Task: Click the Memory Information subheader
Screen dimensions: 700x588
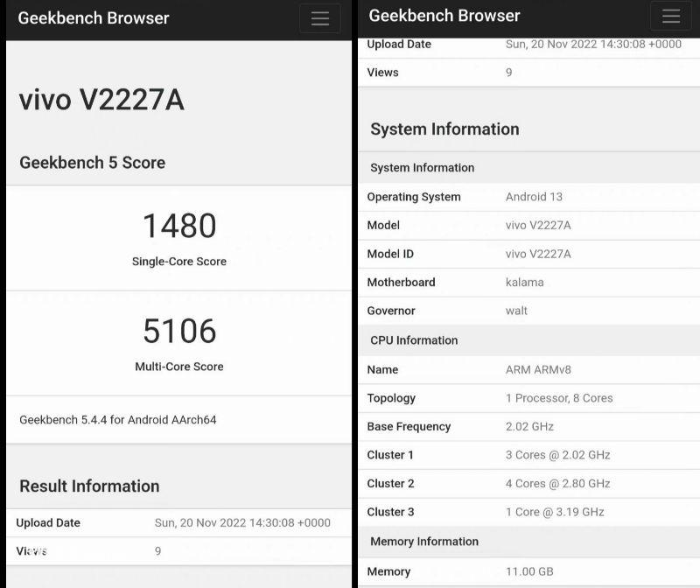Action: tap(424, 542)
